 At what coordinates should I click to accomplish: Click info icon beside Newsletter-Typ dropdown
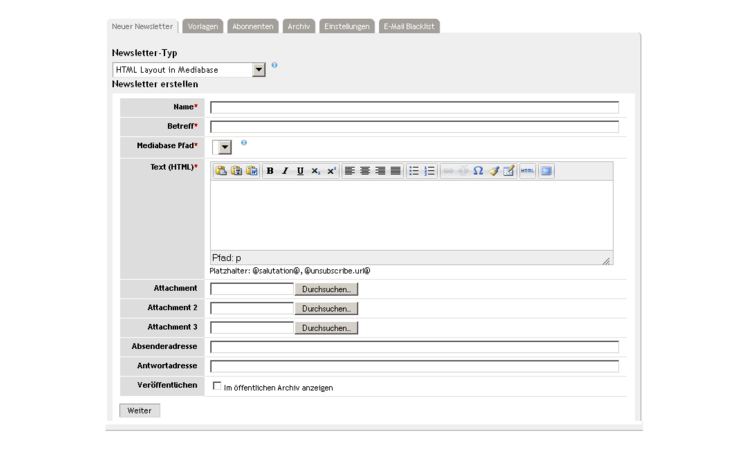click(275, 65)
